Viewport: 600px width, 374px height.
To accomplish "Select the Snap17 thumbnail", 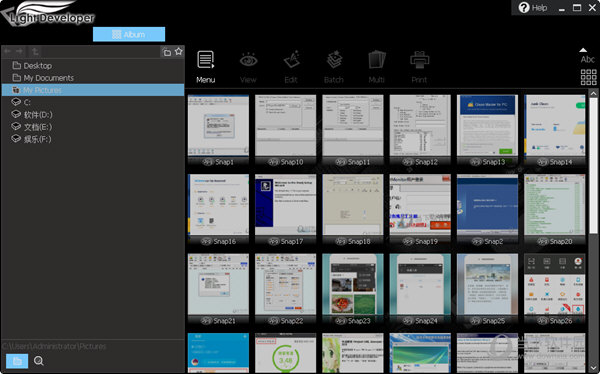I will click(285, 210).
